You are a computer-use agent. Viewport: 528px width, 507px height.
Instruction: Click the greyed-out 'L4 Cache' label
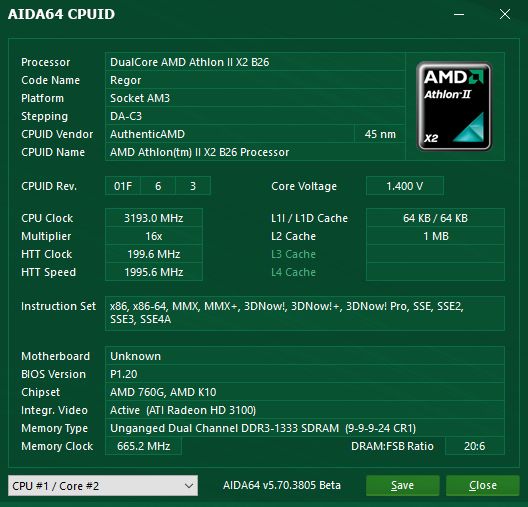click(293, 272)
